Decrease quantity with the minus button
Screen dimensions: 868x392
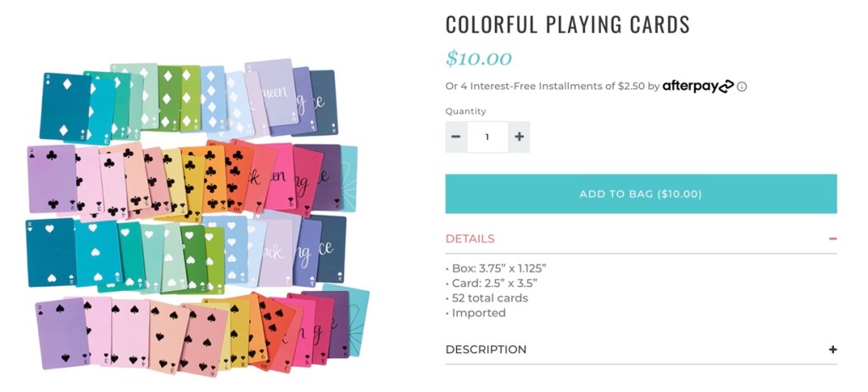[456, 137]
